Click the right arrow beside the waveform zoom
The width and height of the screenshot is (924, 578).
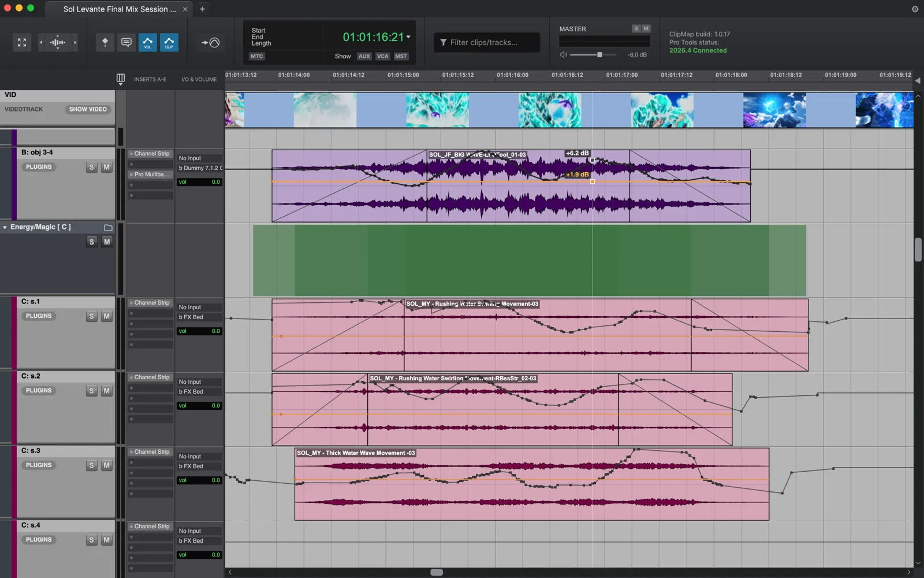click(75, 42)
